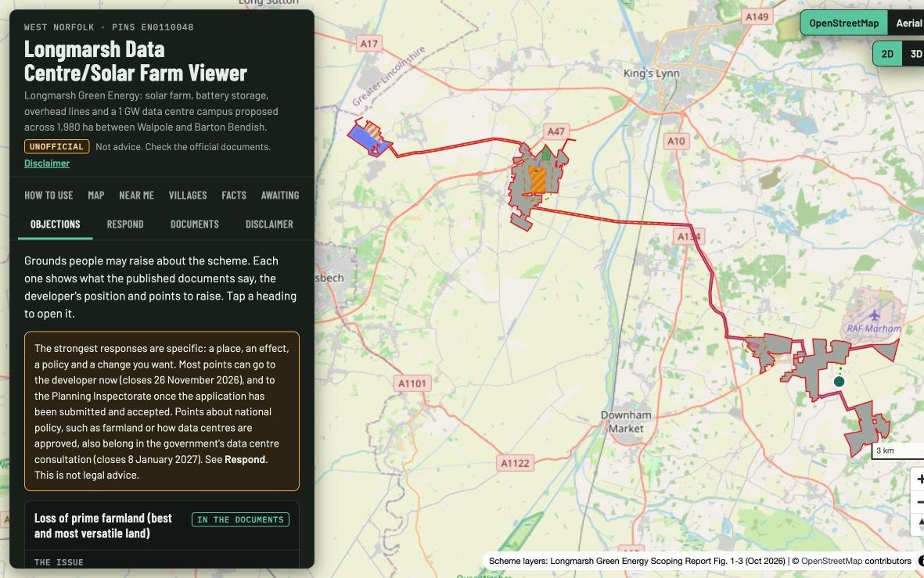Screen dimensions: 924x578
Task: Select the Villages tab
Action: point(188,195)
